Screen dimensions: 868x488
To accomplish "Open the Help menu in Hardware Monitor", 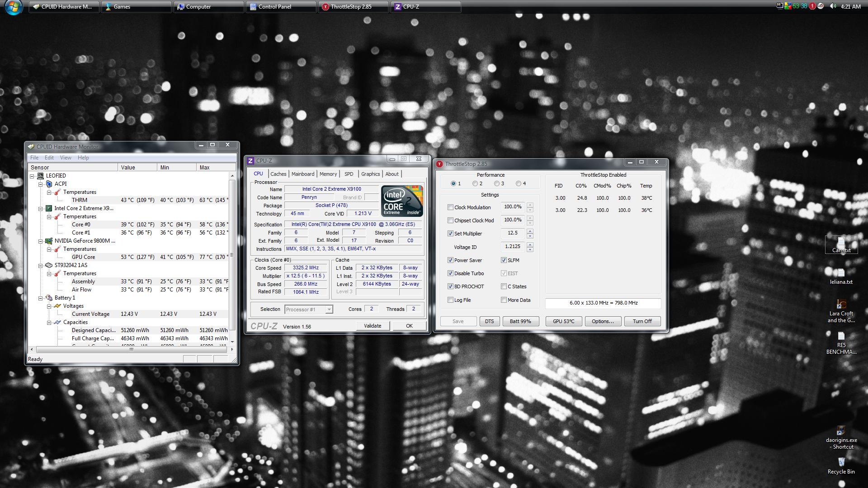I will [x=83, y=158].
